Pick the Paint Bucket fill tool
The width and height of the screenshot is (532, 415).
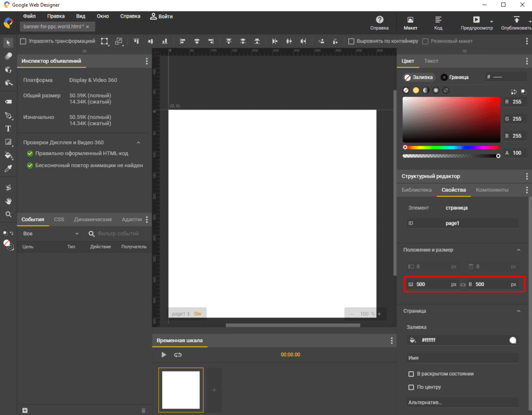click(8, 155)
